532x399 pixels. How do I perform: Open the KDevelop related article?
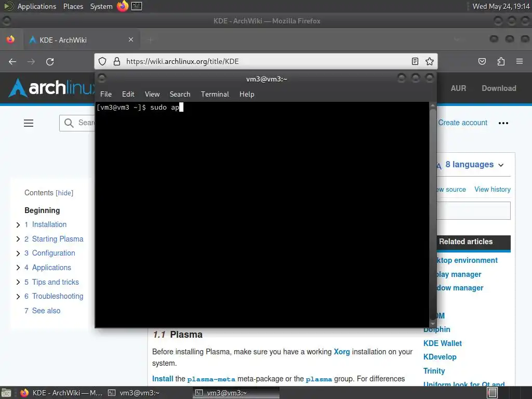[x=440, y=357]
